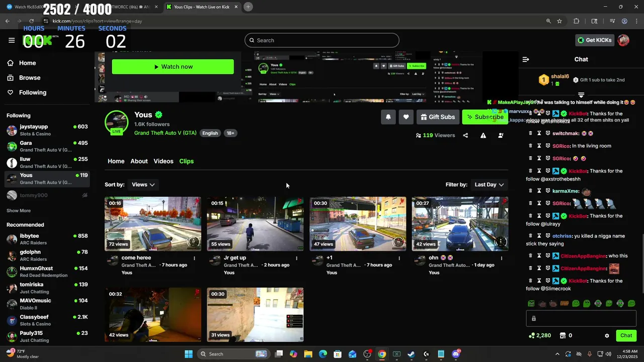Ban SGRico via shield on 'In the living room'
Viewport: 644px width, 362px height.
[x=548, y=146]
